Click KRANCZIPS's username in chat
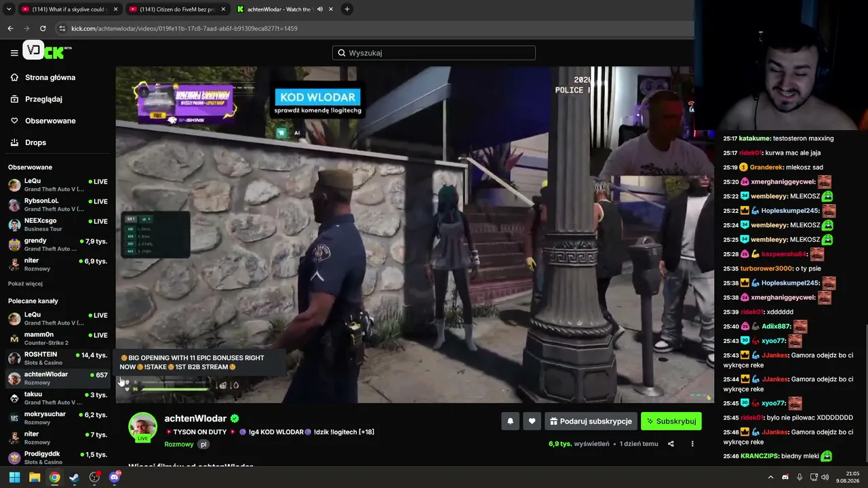The height and width of the screenshot is (488, 868). (x=759, y=456)
